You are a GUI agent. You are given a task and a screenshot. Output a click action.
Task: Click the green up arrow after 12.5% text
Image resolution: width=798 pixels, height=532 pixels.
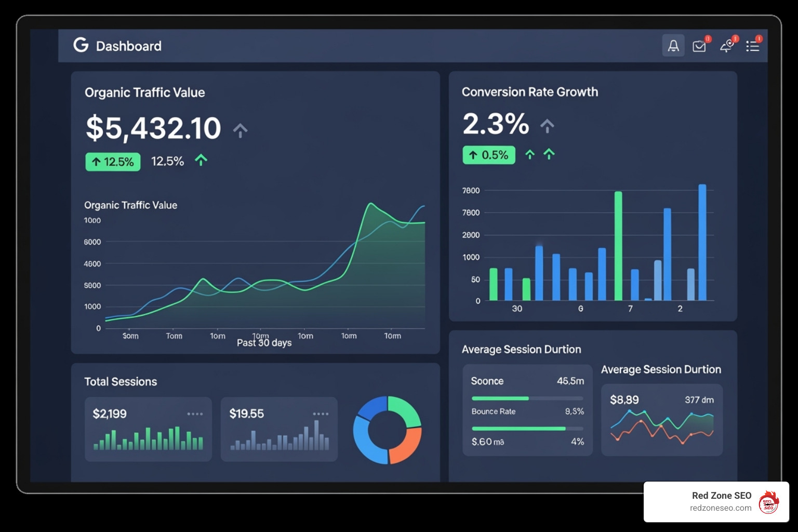pyautogui.click(x=201, y=160)
